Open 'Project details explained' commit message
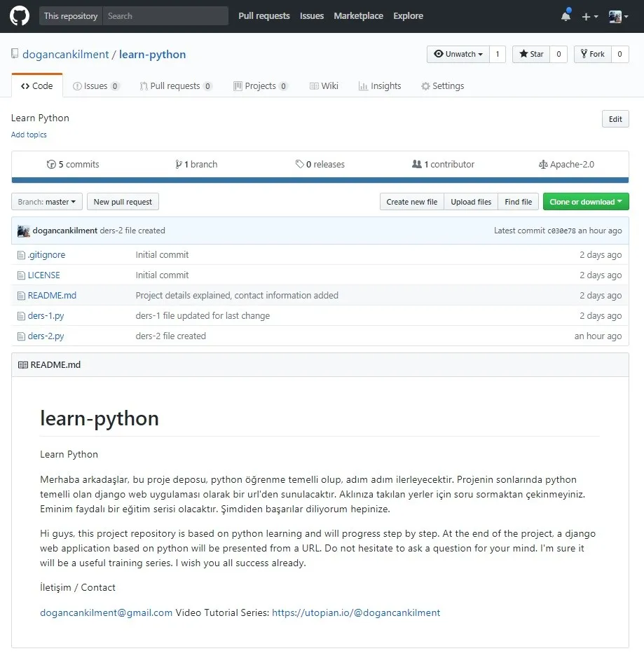The height and width of the screenshot is (658, 644). click(x=237, y=296)
